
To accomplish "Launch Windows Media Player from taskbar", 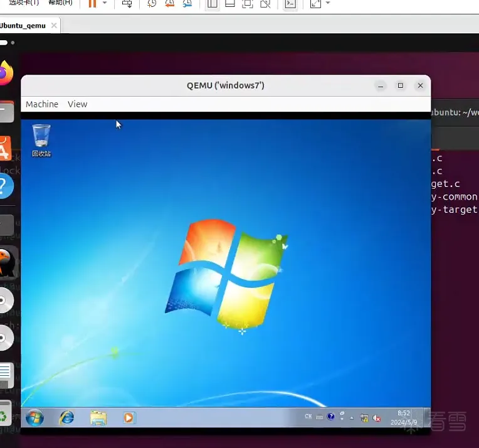I will (129, 418).
